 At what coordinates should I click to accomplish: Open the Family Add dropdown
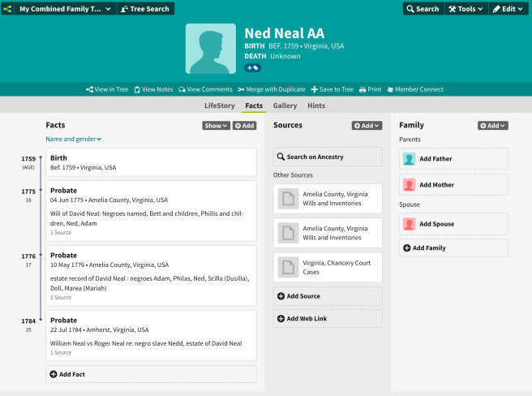(493, 126)
